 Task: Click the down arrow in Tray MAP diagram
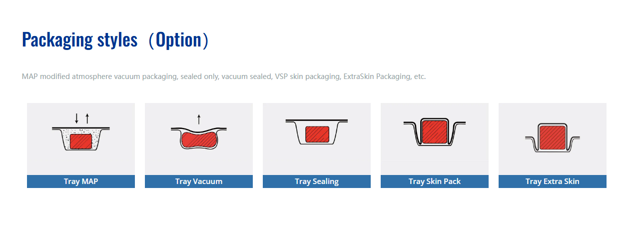tap(76, 118)
